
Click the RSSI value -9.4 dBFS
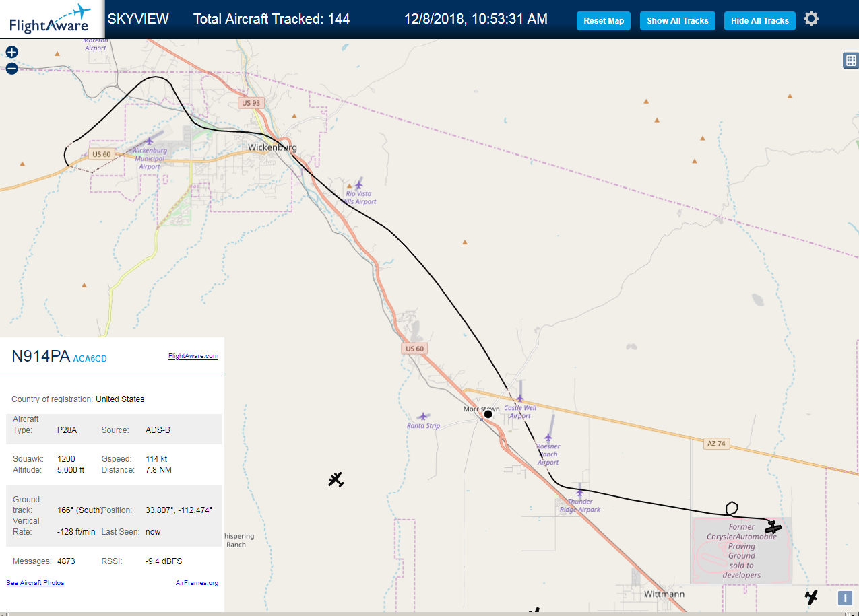coord(164,561)
